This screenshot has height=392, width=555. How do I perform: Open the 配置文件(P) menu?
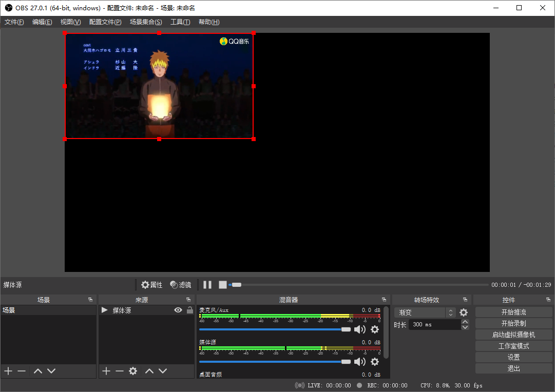105,22
